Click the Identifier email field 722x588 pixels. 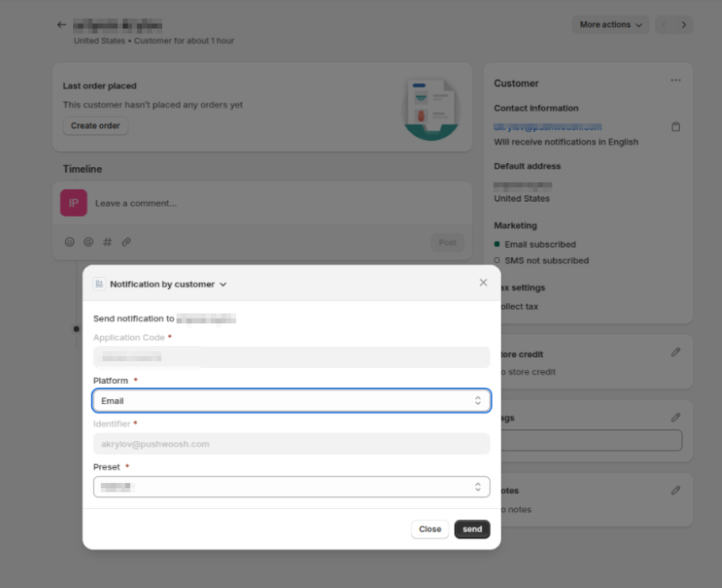pos(292,444)
